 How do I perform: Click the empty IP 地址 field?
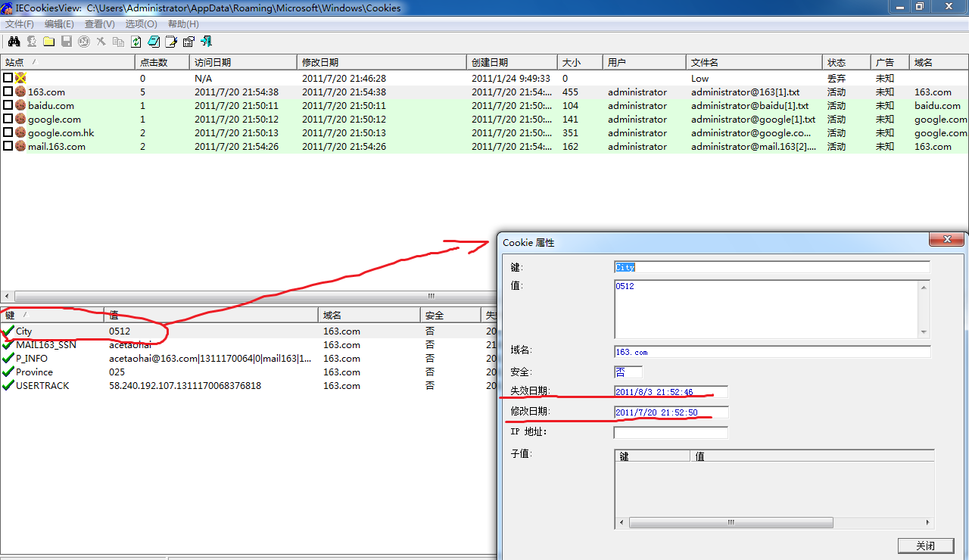point(671,433)
